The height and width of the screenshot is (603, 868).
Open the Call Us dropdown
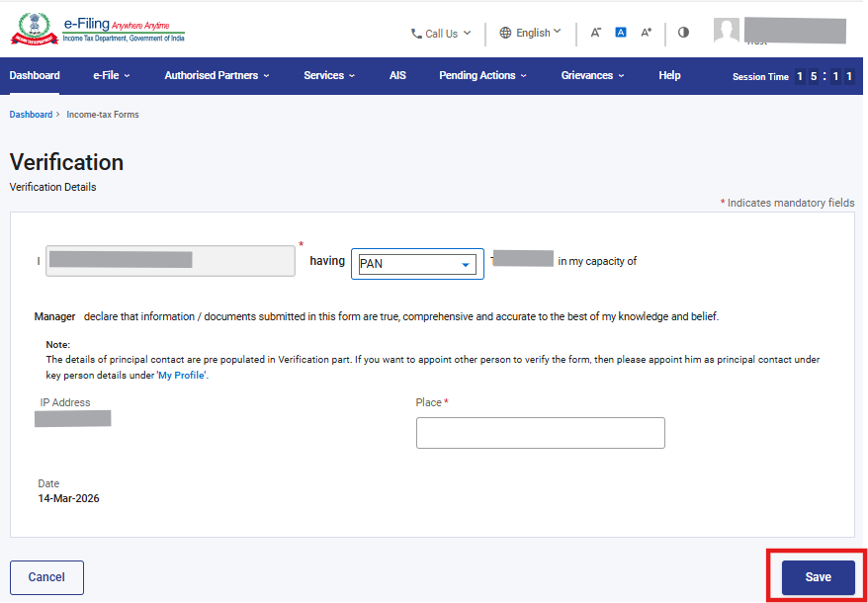pos(441,34)
